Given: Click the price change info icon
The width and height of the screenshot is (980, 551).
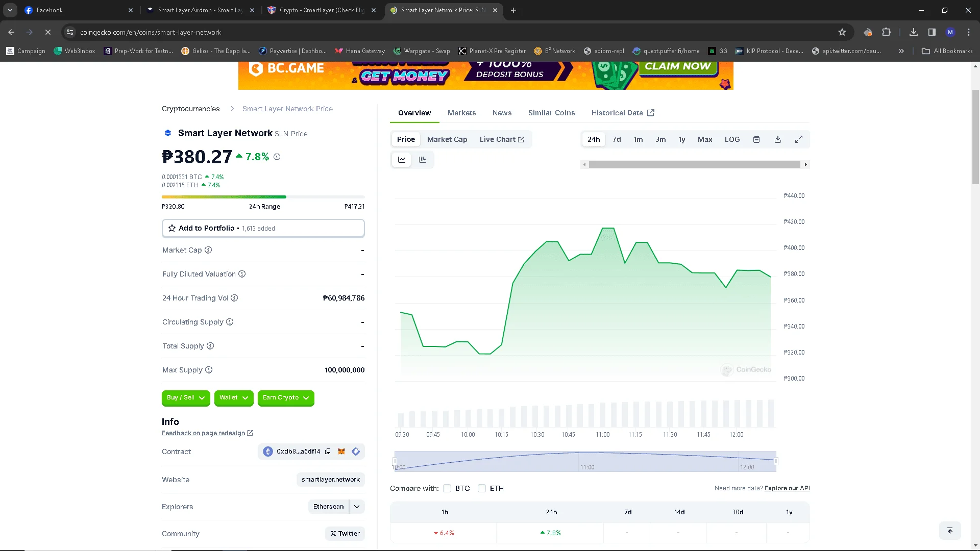Looking at the screenshot, I should (x=277, y=157).
